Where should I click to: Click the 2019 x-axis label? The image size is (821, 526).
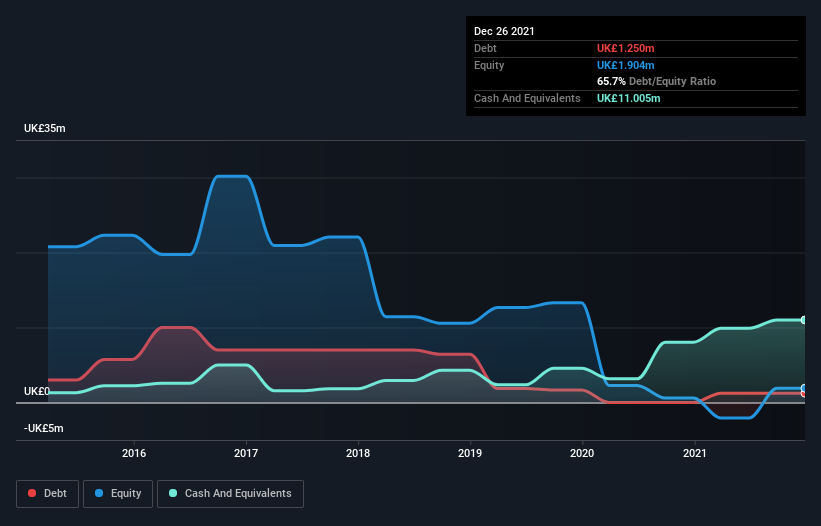click(x=470, y=453)
